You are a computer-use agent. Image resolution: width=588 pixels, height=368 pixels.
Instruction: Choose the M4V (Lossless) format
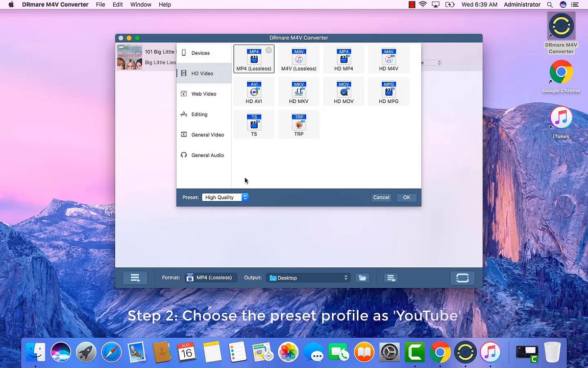(299, 59)
